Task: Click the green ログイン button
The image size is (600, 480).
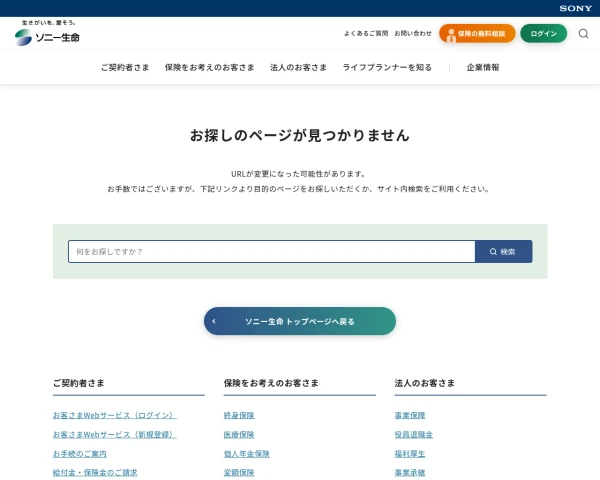Action: coord(543,34)
